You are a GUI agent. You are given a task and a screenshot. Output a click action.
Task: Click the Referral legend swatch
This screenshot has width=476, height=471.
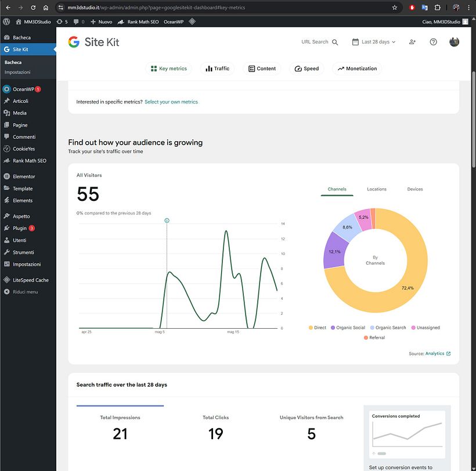click(x=366, y=337)
